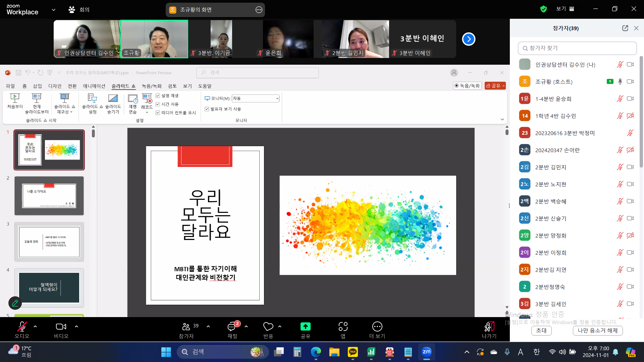Toggle the 시간 사용 checkbox

pyautogui.click(x=158, y=104)
